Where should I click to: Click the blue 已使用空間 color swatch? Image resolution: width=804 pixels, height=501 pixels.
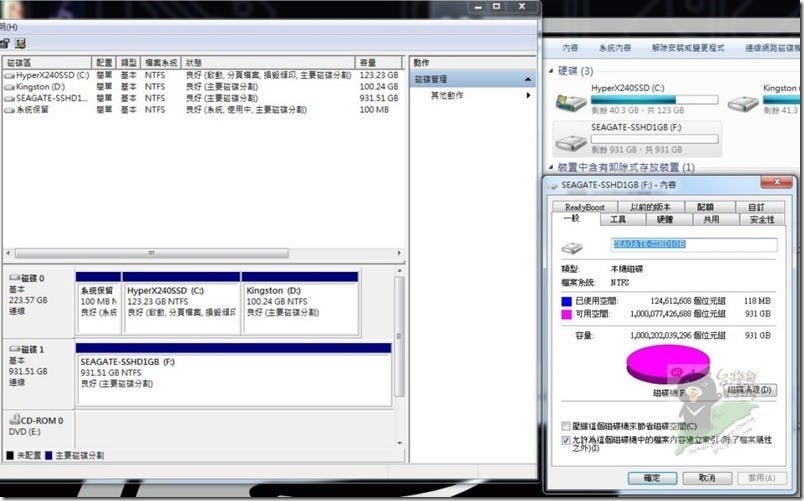(x=567, y=302)
